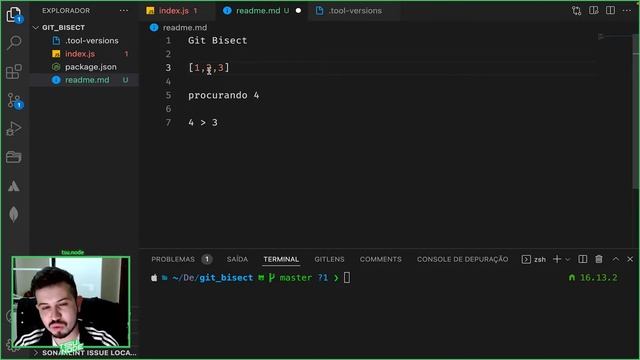Click line number 7 in the gutter
640x360 pixels.
(168, 122)
